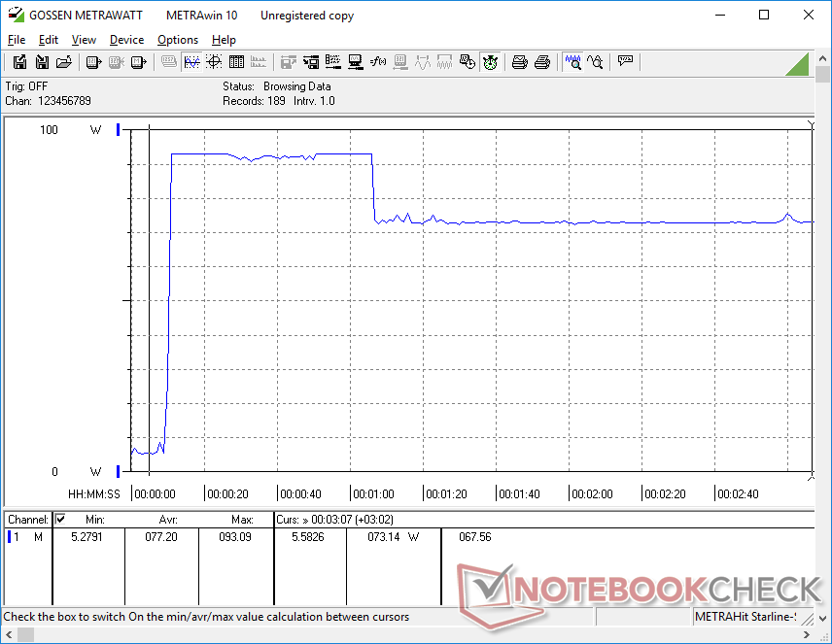Click the Records: 189 text
The image size is (832, 644).
(254, 101)
